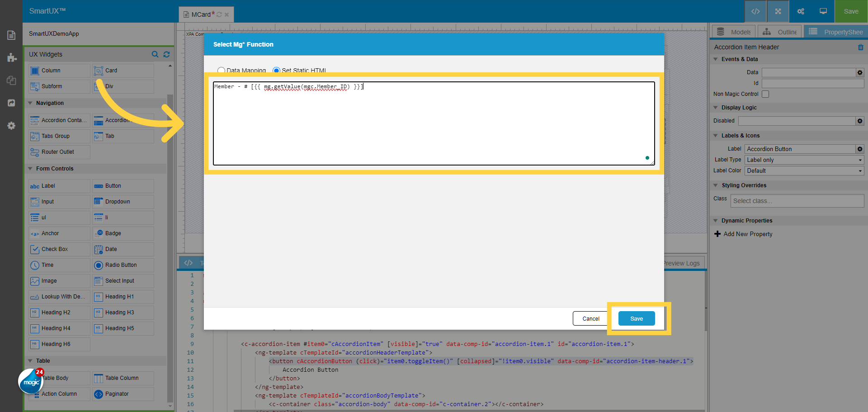
Task: Delete the Accordion Item Header via trash icon
Action: 860,47
